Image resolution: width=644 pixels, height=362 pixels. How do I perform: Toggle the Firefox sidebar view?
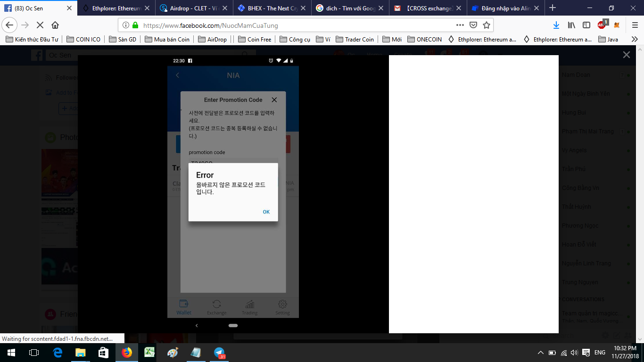[586, 25]
